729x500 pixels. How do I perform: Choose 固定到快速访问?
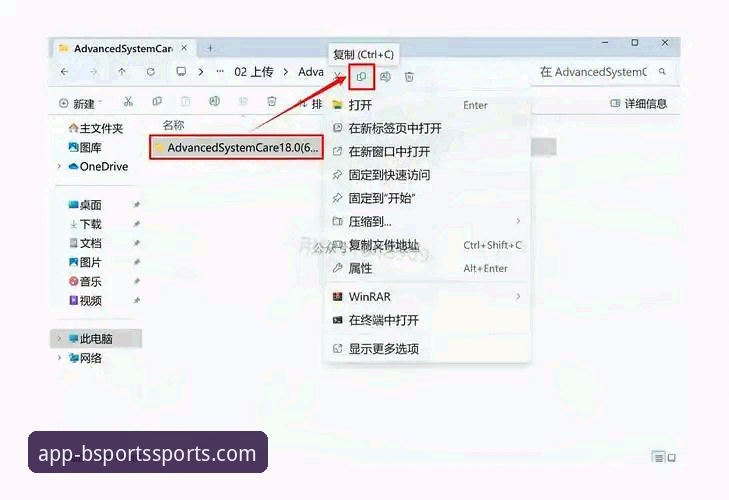(x=426, y=175)
